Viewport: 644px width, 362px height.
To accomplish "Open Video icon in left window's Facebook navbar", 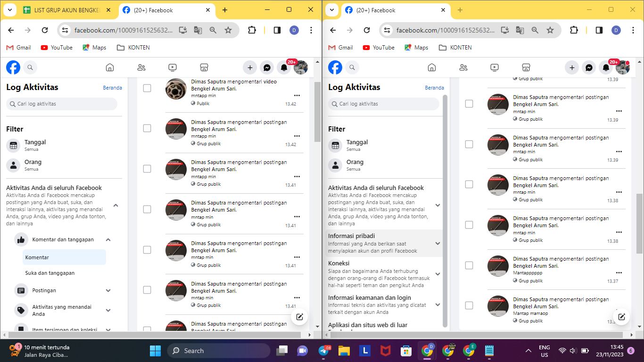I will [x=173, y=67].
